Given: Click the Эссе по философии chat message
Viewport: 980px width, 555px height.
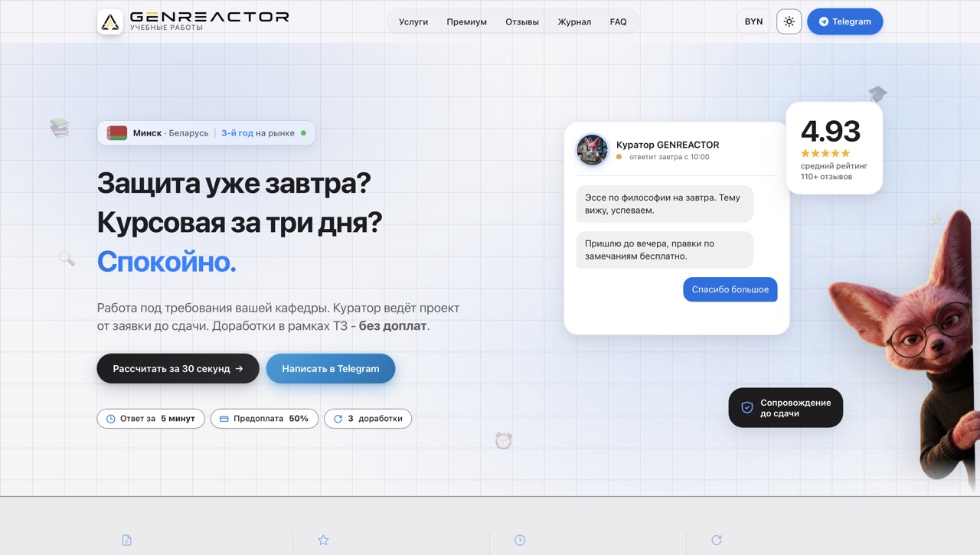Looking at the screenshot, I should tap(665, 204).
